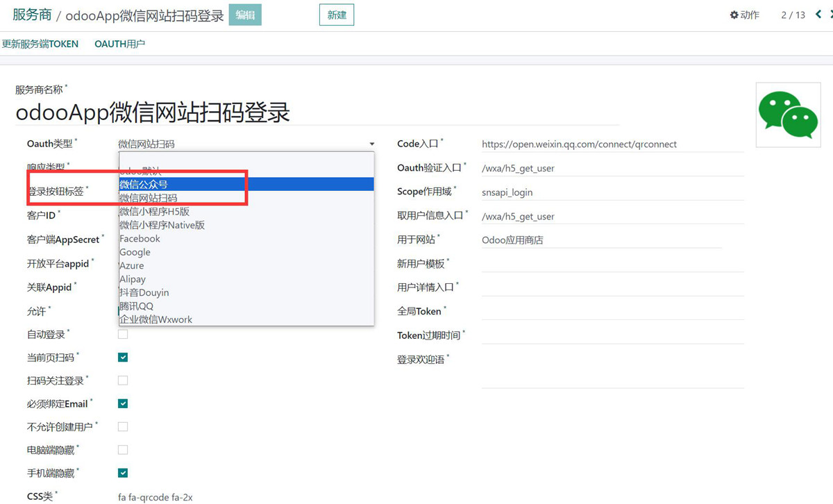The width and height of the screenshot is (833, 504).
Task: Choose Azure in the dropdown
Action: 246,265
